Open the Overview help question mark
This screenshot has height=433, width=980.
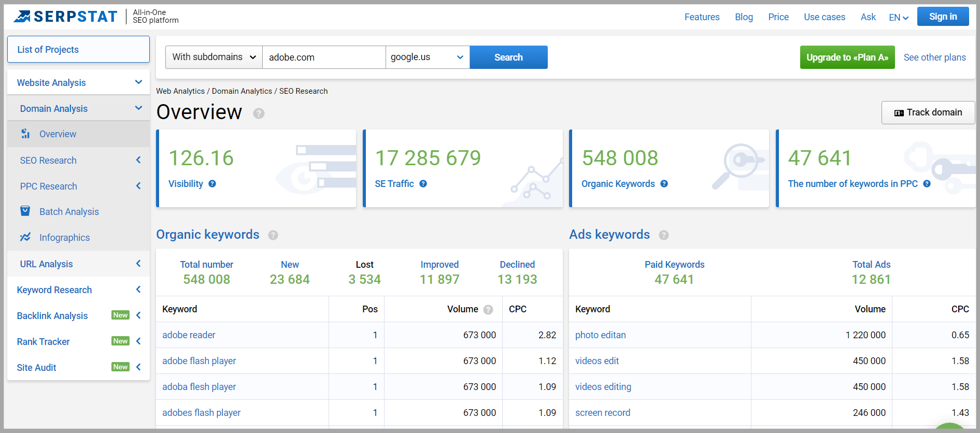[259, 113]
